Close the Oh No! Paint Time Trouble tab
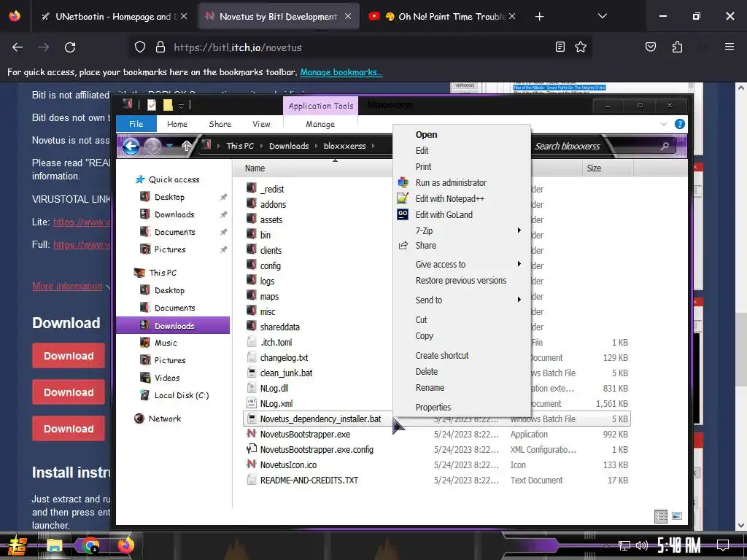Viewport: 747px width, 560px height. pyautogui.click(x=511, y=16)
